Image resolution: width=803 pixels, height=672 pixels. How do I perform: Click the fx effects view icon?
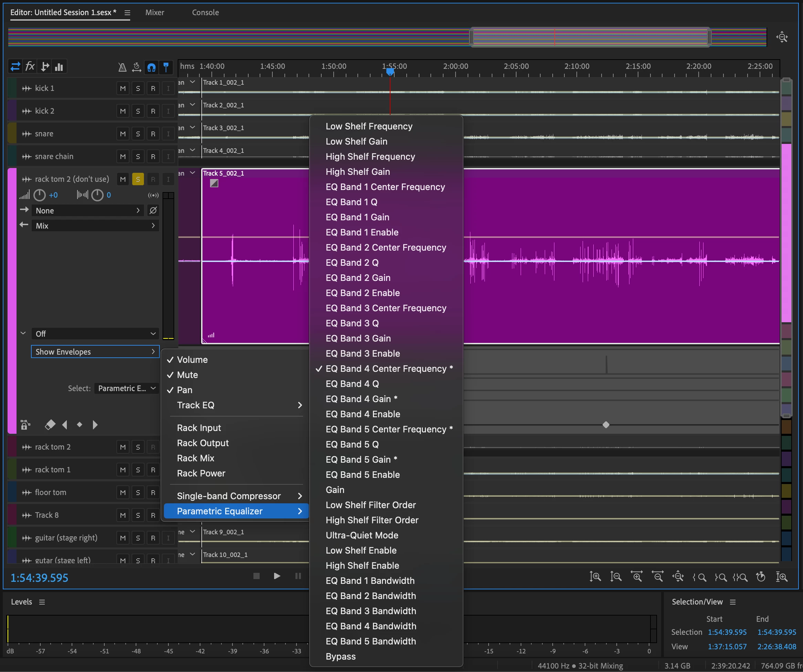click(30, 66)
